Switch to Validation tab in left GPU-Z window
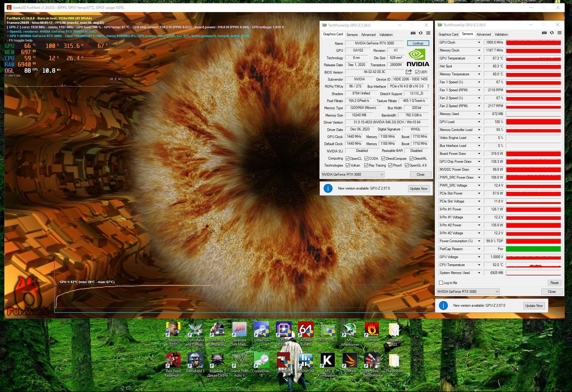 (x=386, y=34)
